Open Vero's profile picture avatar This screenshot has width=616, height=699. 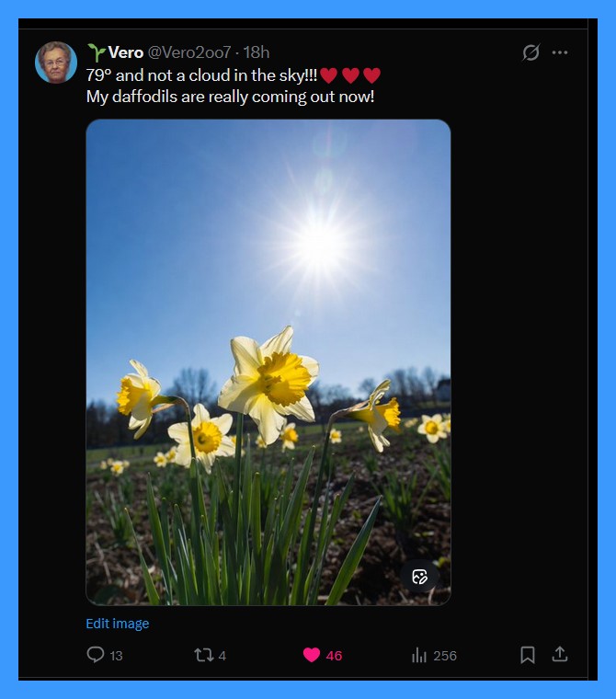[x=56, y=63]
